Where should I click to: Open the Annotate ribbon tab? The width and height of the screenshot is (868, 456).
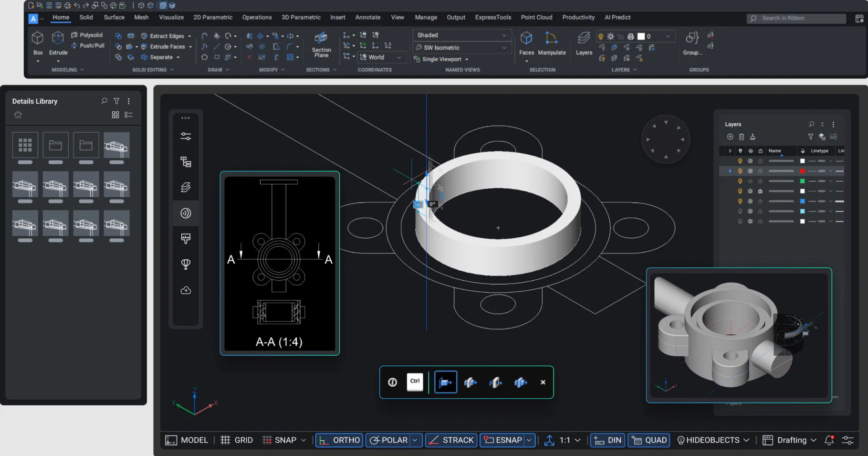pyautogui.click(x=368, y=18)
